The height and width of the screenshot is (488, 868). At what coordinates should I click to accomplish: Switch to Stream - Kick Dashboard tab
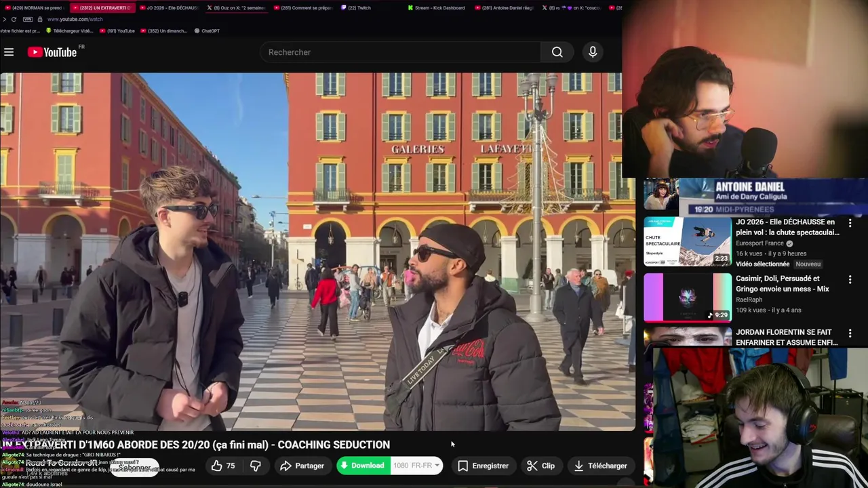(437, 7)
